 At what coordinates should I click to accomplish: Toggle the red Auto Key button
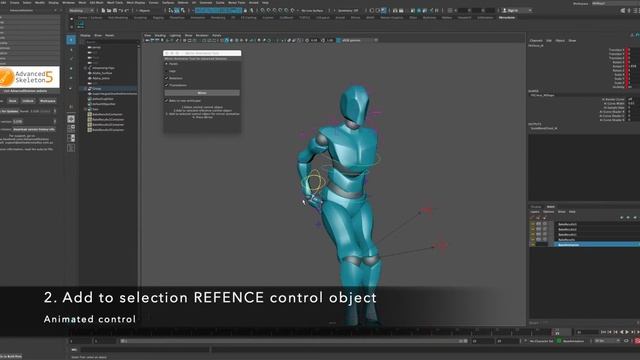(x=637, y=341)
